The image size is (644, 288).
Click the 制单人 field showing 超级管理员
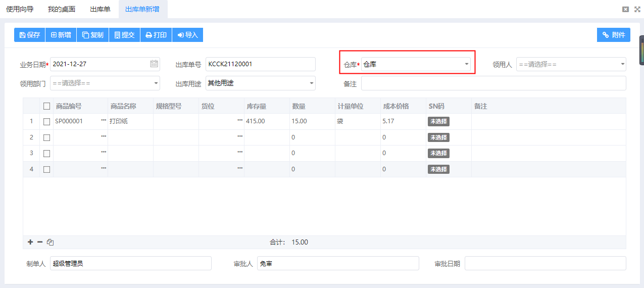130,263
